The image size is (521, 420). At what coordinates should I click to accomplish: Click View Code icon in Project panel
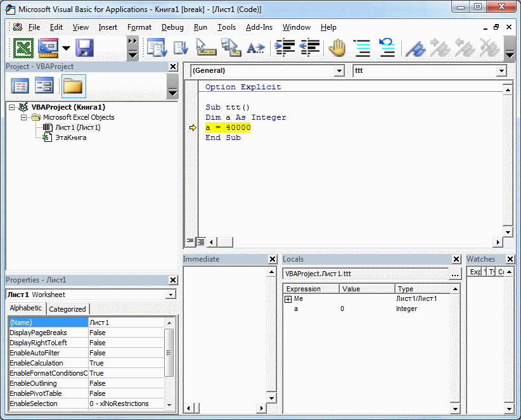(20, 86)
